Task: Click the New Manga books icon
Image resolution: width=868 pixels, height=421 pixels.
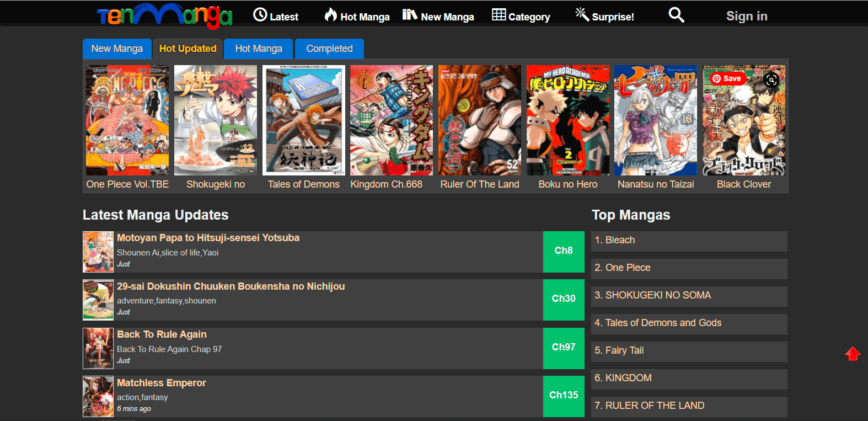Action: 410,14
